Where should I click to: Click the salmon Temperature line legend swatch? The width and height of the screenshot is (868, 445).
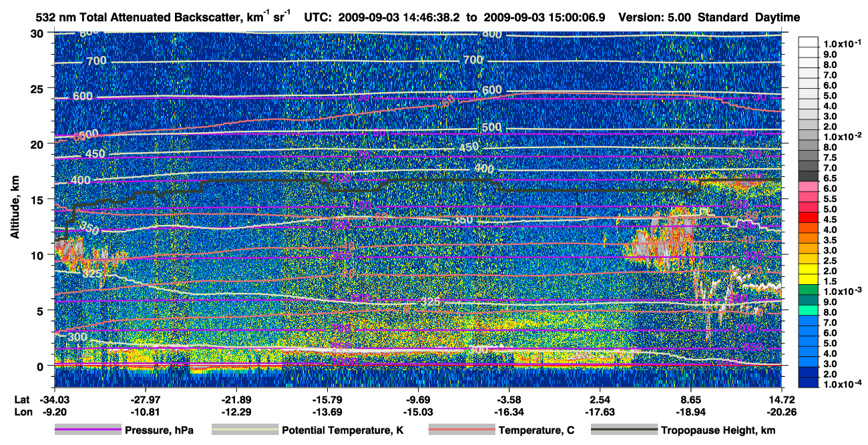[x=461, y=430]
